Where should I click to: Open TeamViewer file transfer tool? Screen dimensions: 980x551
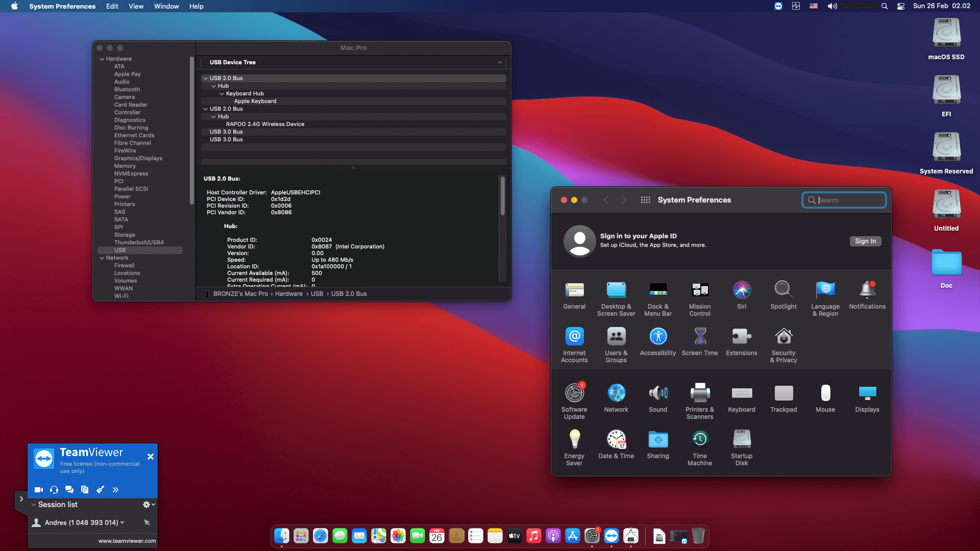pos(85,490)
